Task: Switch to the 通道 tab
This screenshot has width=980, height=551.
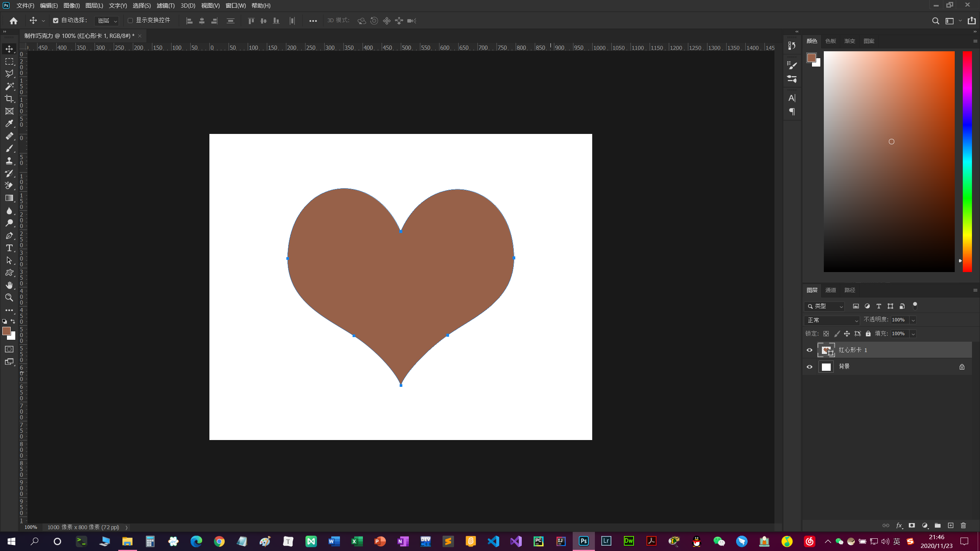Action: (x=831, y=290)
